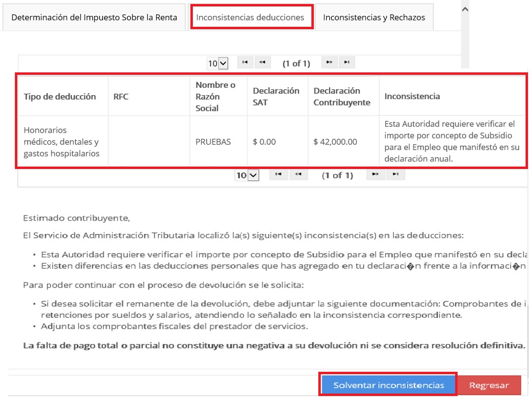Open rows-per-page dropdown above the table

click(x=218, y=63)
